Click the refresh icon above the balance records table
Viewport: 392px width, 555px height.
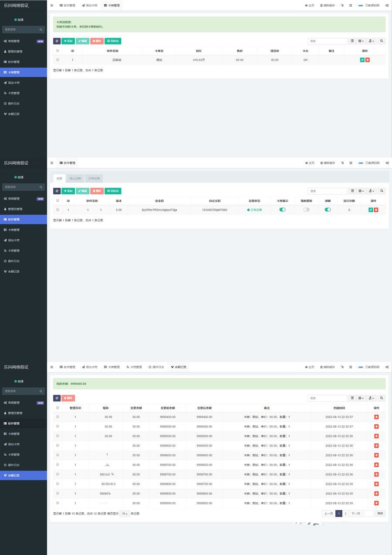[57, 398]
